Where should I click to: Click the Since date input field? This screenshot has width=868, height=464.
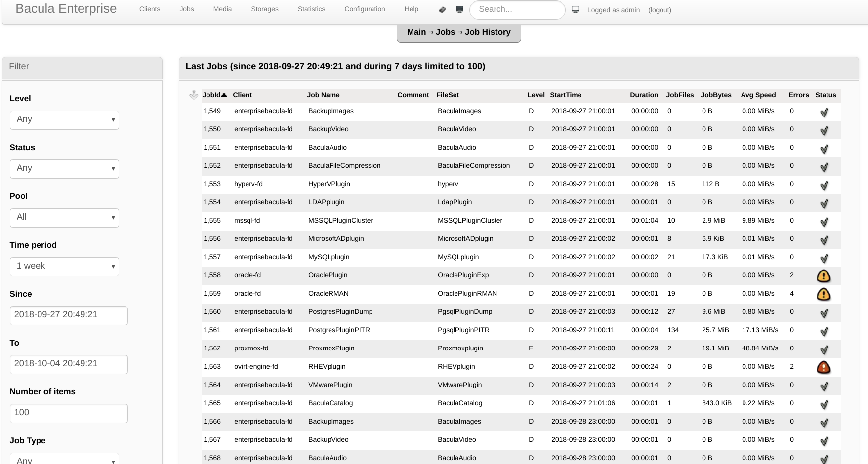click(x=69, y=315)
